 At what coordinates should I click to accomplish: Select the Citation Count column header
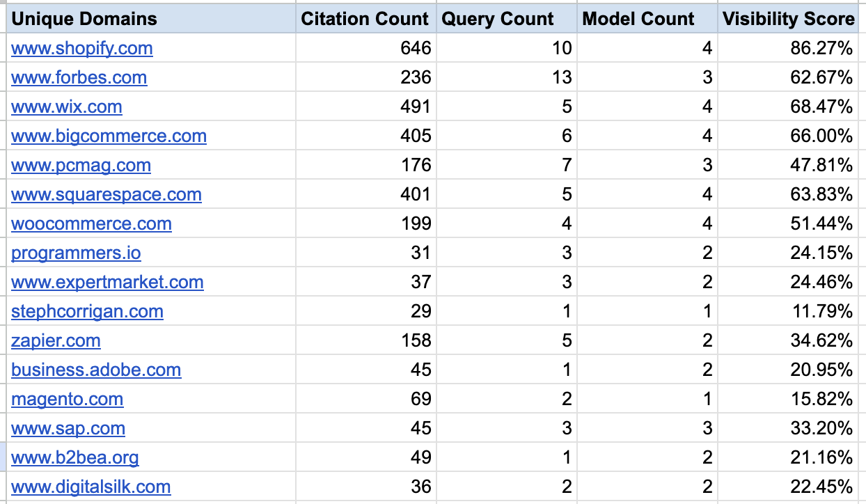(x=365, y=19)
